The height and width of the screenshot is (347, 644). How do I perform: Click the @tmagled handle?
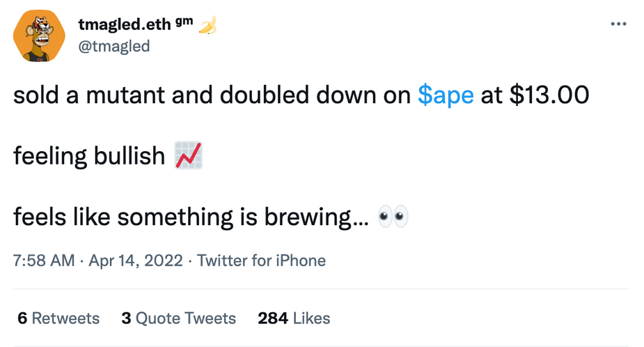pyautogui.click(x=113, y=47)
